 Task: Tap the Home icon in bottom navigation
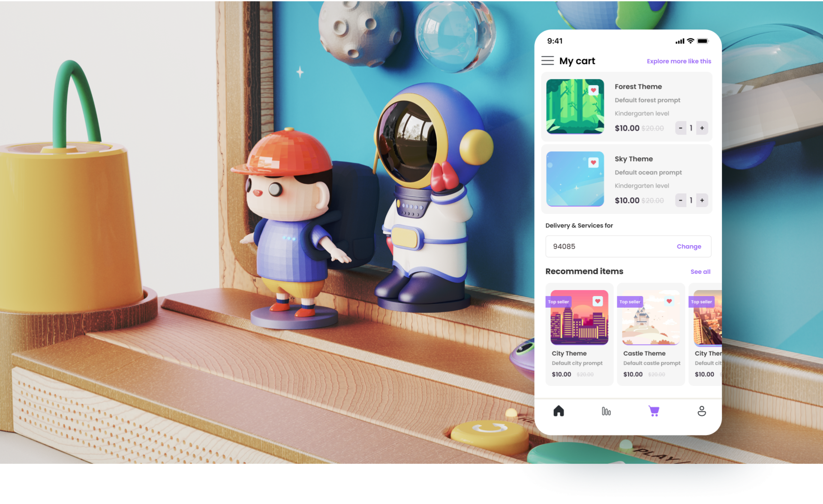click(x=559, y=411)
